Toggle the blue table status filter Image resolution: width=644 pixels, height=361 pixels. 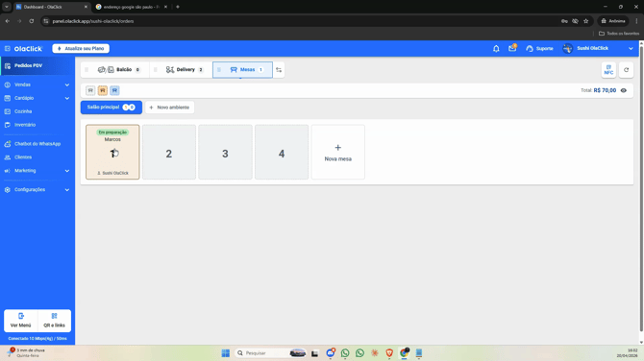(x=114, y=90)
